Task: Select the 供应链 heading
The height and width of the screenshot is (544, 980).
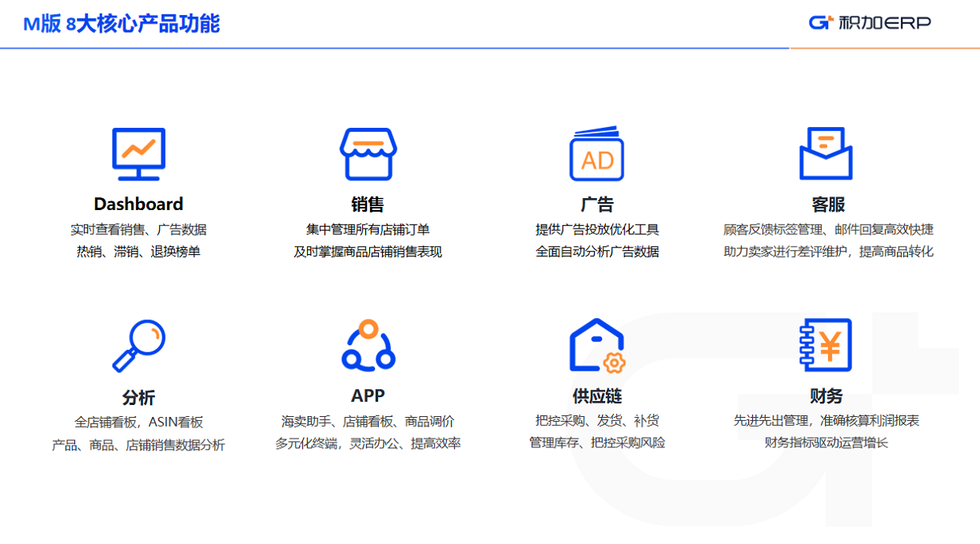Action: pyautogui.click(x=597, y=396)
